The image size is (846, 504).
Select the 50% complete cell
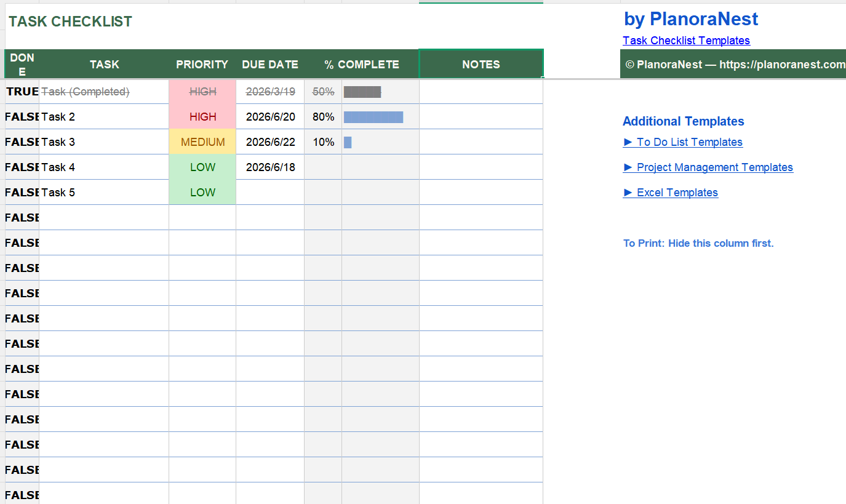[323, 92]
